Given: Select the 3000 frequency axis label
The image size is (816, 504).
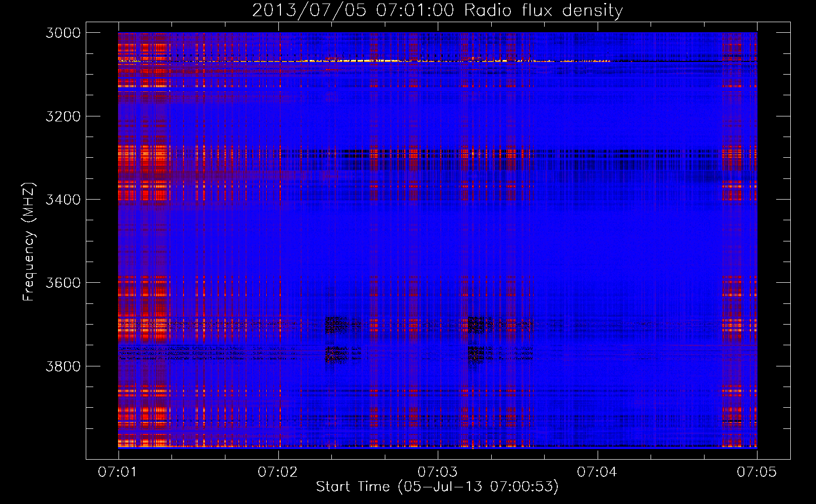Looking at the screenshot, I should (63, 33).
